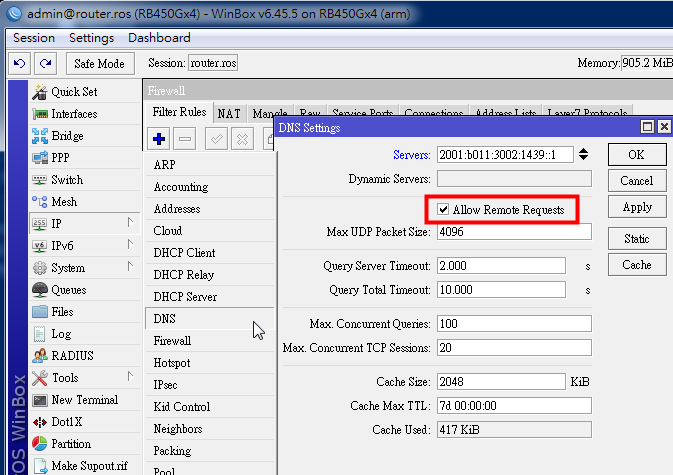Switch to the NAT tab

[x=229, y=114]
